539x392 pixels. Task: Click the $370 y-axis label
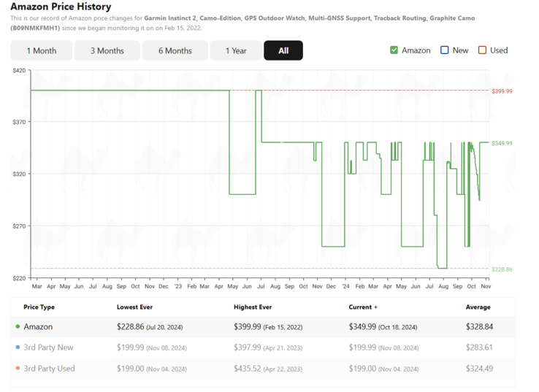pyautogui.click(x=19, y=122)
